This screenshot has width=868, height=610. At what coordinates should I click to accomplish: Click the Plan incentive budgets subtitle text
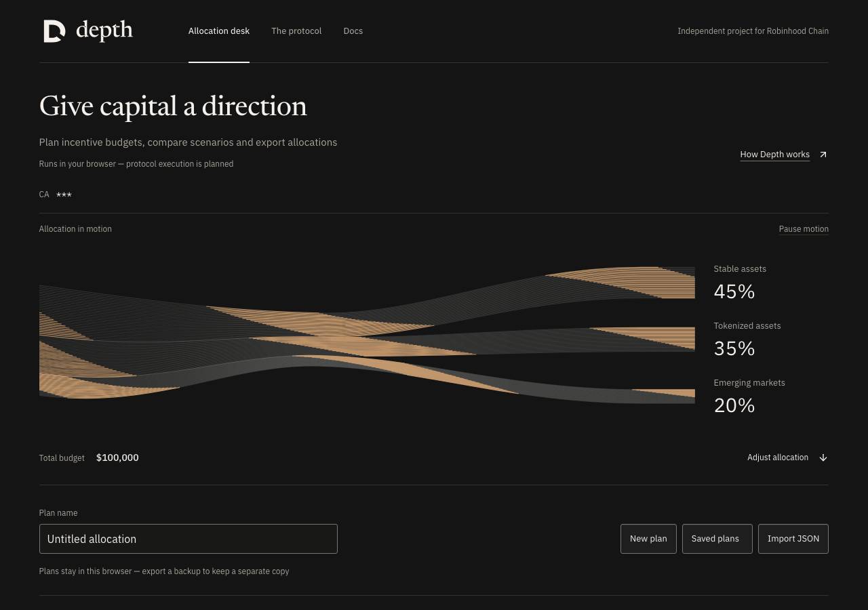pos(188,142)
